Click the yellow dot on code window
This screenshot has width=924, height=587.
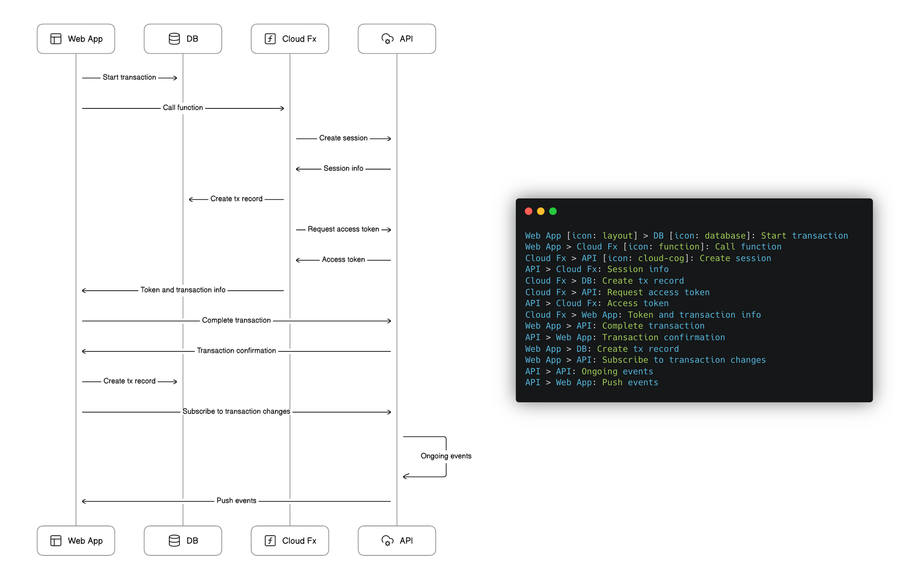tap(541, 211)
